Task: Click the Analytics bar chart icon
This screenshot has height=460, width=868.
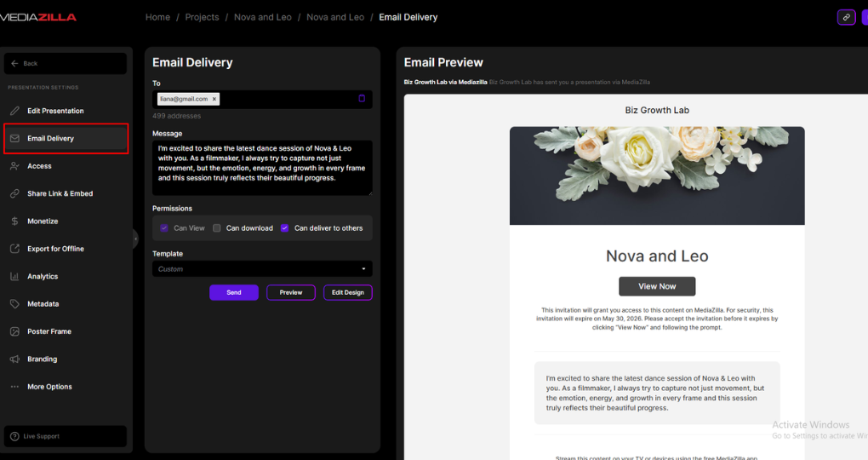Action: [15, 277]
